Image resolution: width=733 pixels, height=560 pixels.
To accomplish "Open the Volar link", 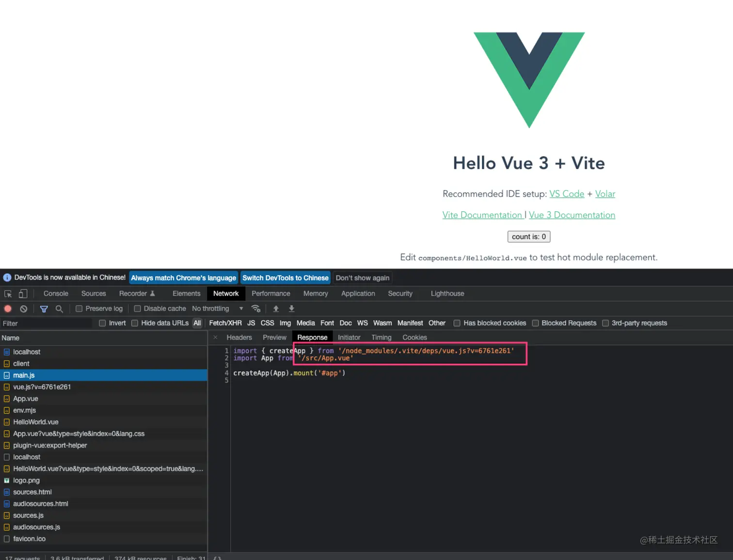I will 605,194.
